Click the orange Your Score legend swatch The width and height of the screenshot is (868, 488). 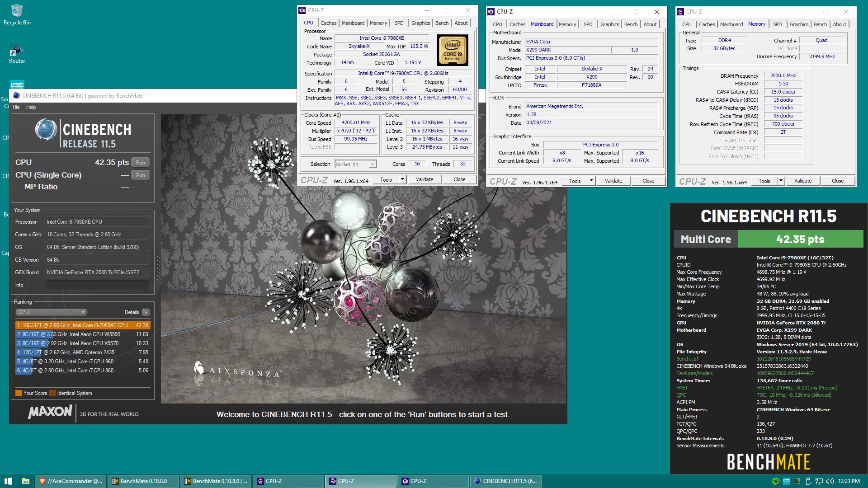[x=19, y=393]
